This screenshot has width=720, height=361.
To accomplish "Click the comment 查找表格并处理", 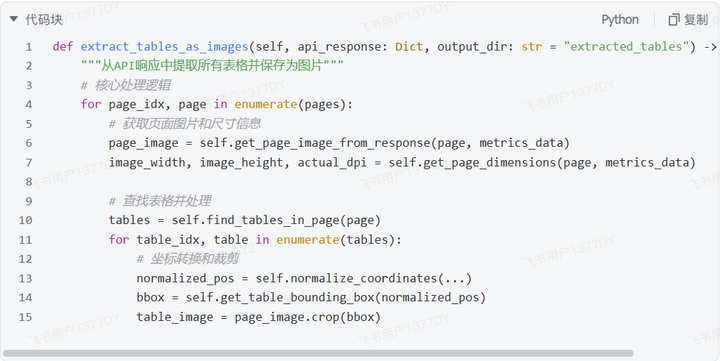I will (167, 201).
